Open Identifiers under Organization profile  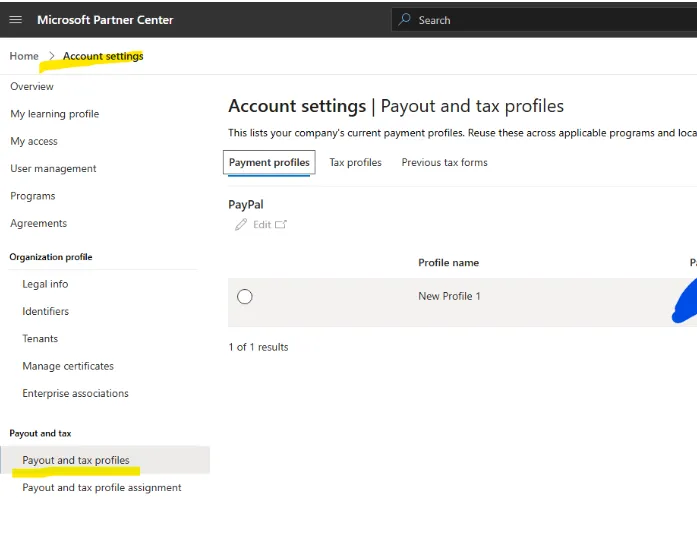point(46,311)
